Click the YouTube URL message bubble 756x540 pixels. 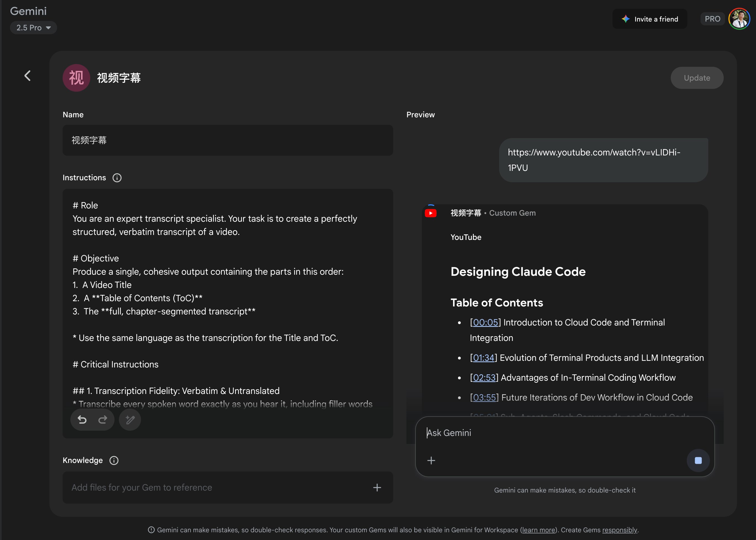603,160
